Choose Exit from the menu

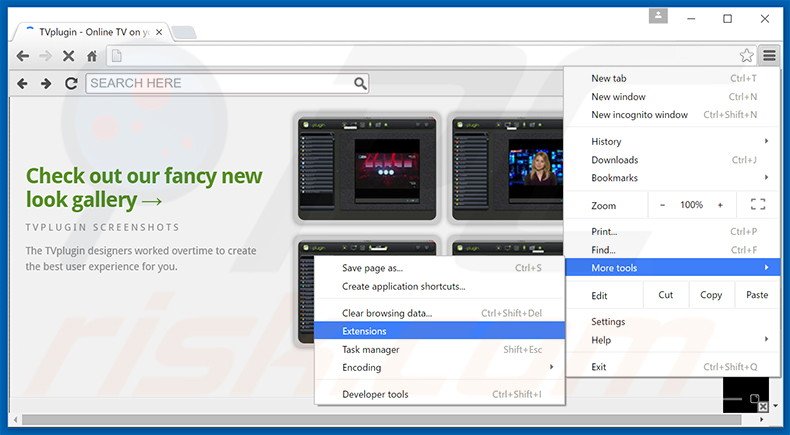pyautogui.click(x=674, y=367)
